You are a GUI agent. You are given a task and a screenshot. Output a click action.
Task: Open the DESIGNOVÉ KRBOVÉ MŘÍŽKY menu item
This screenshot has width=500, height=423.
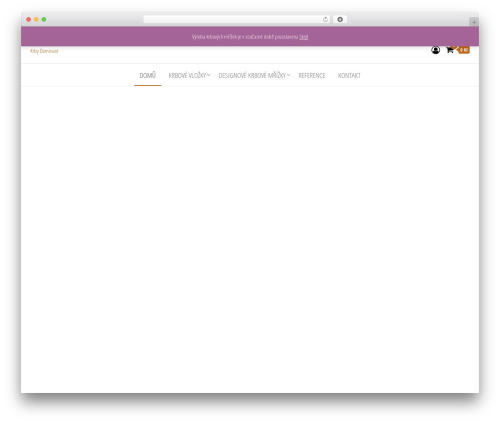pos(252,75)
